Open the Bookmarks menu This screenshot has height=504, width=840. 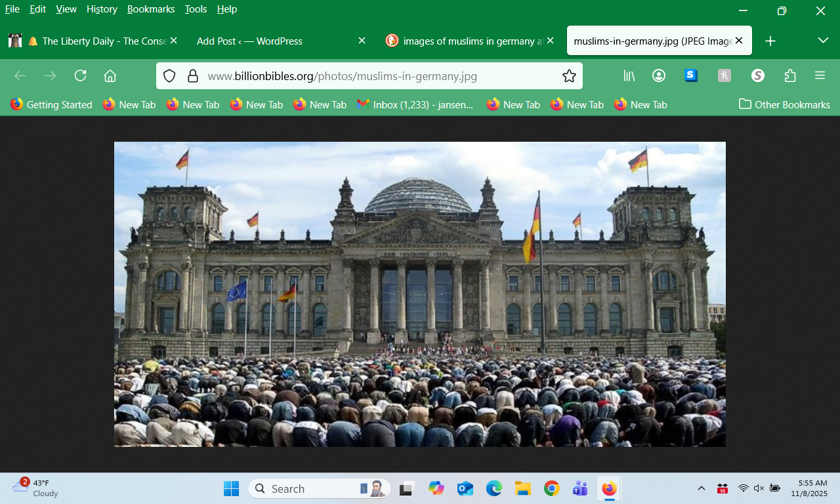click(151, 9)
